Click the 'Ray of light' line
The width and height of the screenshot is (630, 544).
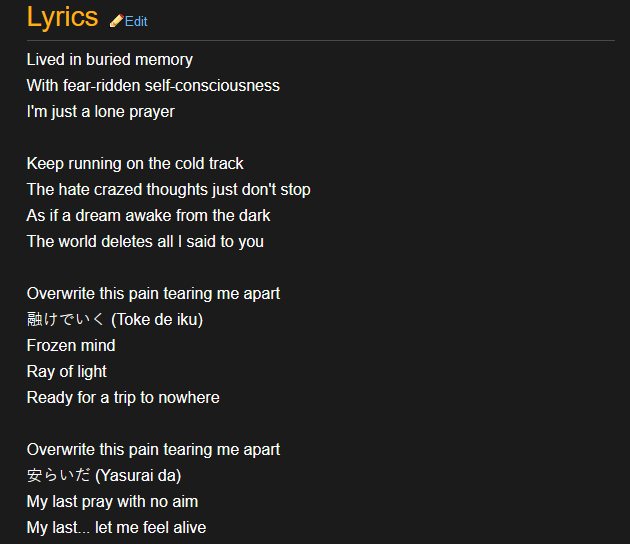(67, 372)
